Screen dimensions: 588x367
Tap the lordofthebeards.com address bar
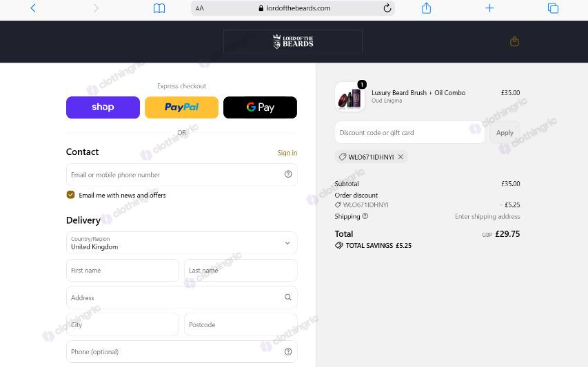(293, 8)
